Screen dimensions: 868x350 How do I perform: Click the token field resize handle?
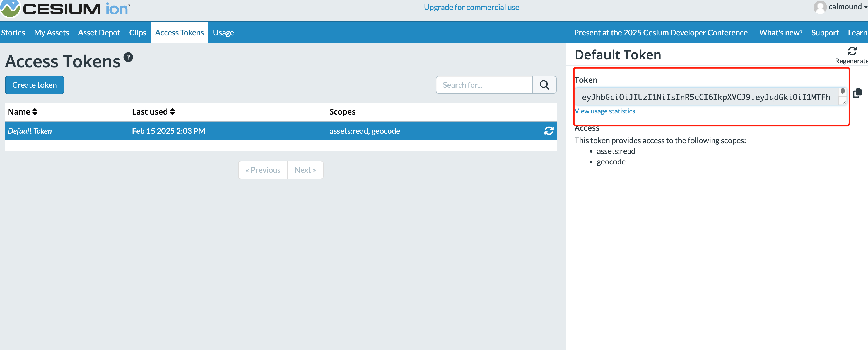844,103
